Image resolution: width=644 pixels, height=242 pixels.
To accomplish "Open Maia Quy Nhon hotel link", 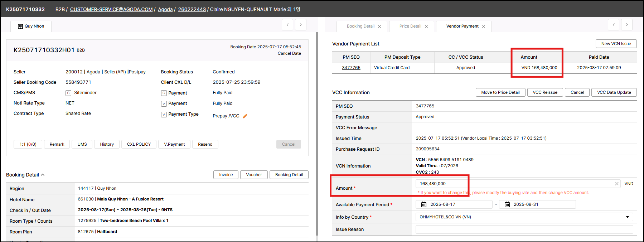I will pos(130,199).
